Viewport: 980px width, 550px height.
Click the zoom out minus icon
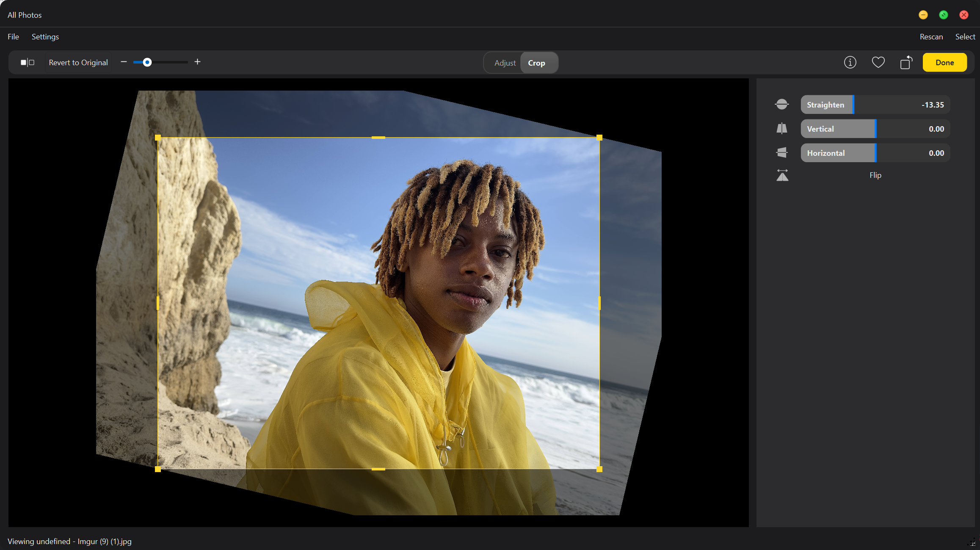click(124, 62)
